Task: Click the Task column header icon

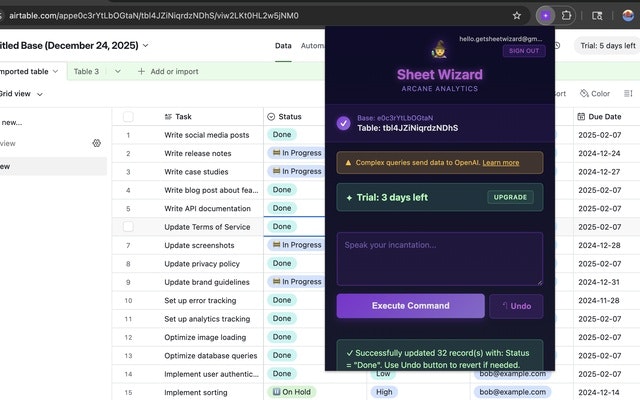Action: tap(168, 117)
